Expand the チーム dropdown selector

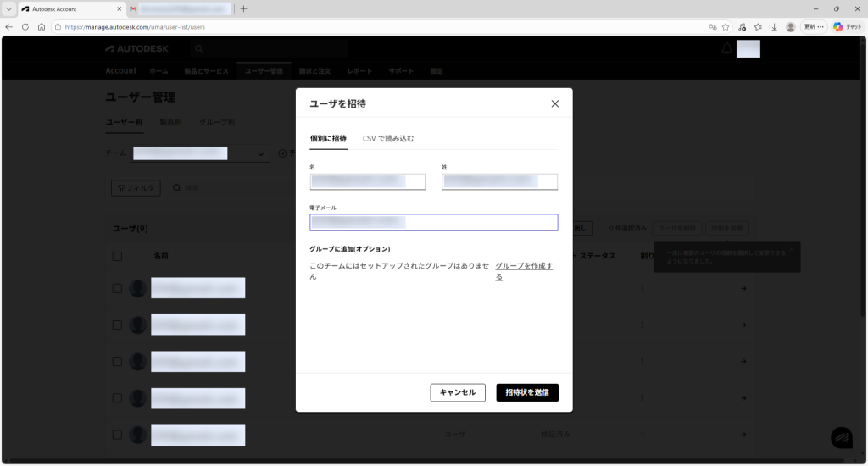(x=259, y=153)
